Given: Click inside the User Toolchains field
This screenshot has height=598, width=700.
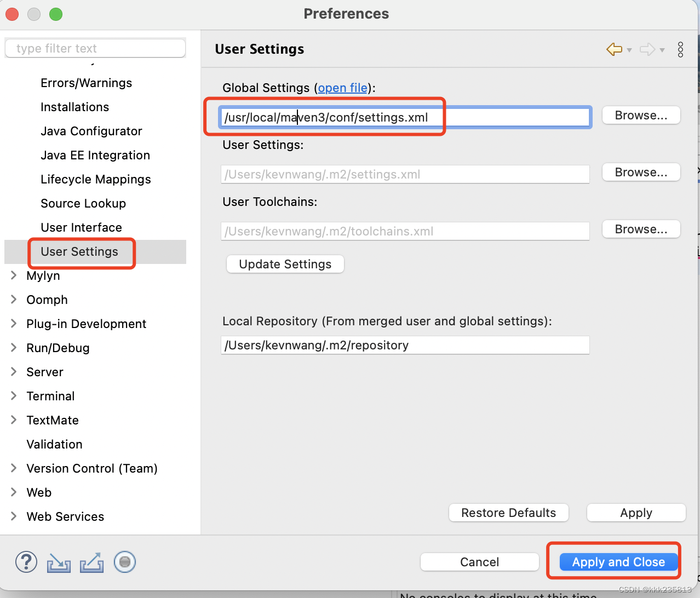Looking at the screenshot, I should (x=405, y=231).
